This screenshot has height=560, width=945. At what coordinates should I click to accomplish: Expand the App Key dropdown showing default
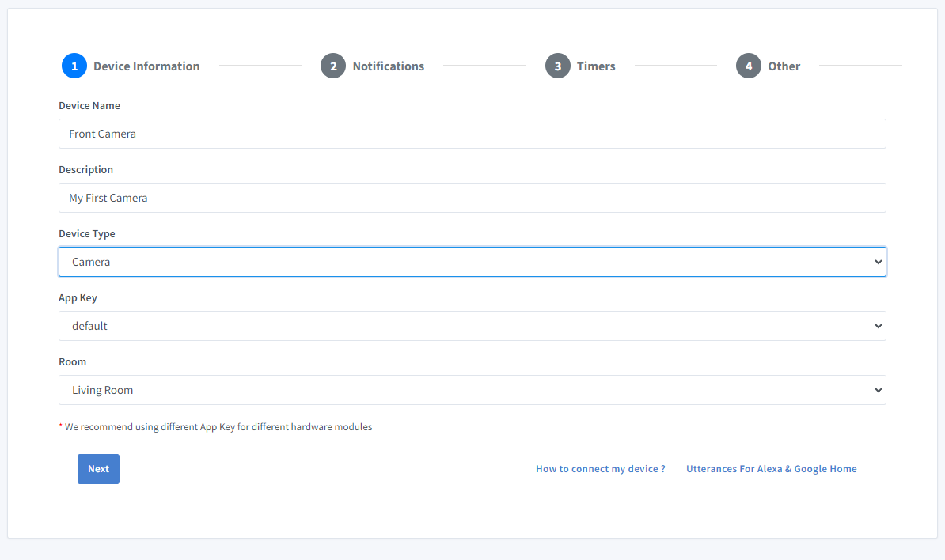[x=472, y=326]
